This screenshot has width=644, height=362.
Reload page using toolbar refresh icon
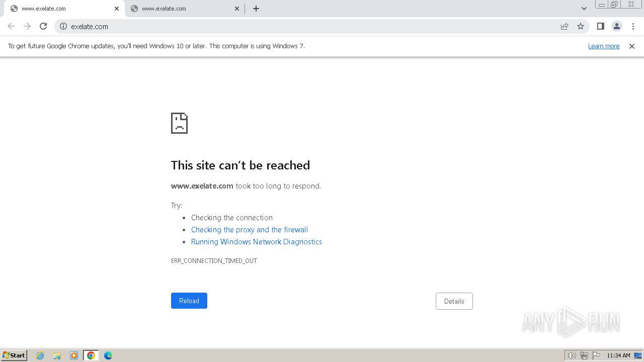tap(43, 26)
